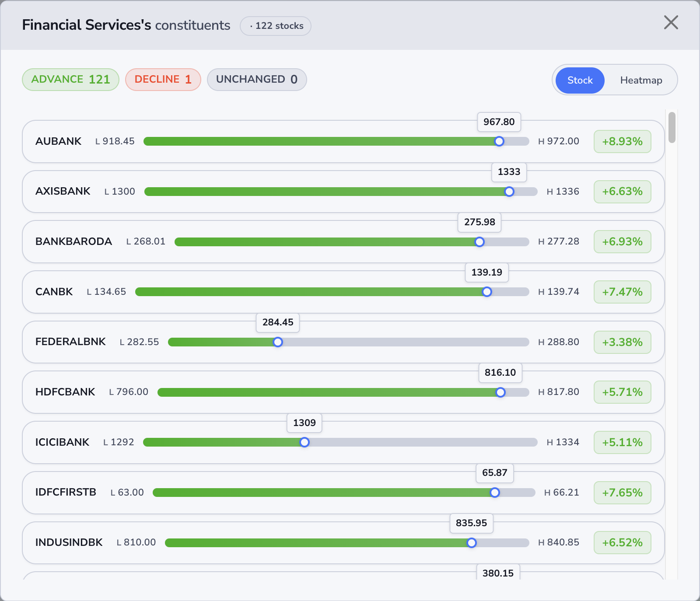
Task: Close the constituents panel
Action: 671,23
